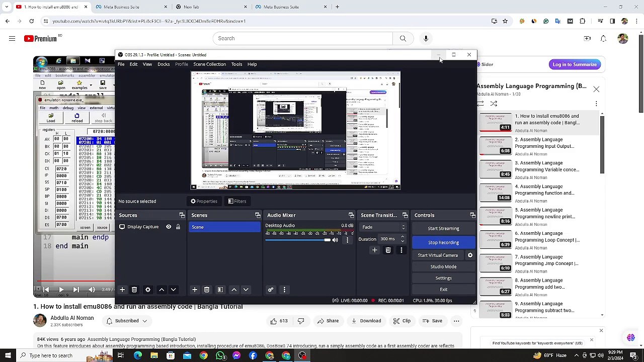Click the Stop Recording button
The height and width of the screenshot is (362, 644).
click(443, 242)
